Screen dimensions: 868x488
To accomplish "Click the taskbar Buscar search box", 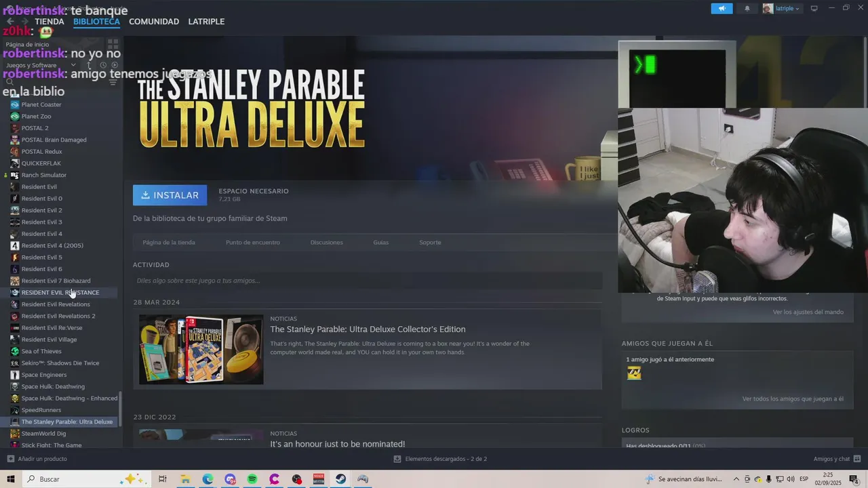I will [x=85, y=479].
